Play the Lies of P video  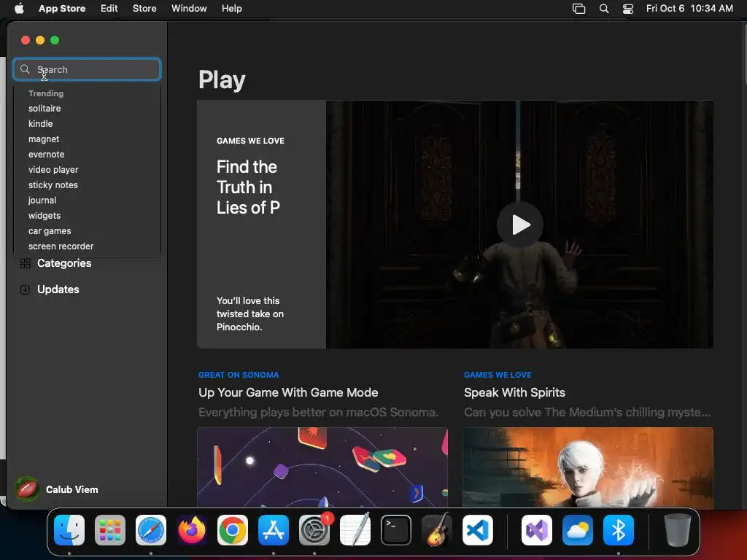(519, 225)
